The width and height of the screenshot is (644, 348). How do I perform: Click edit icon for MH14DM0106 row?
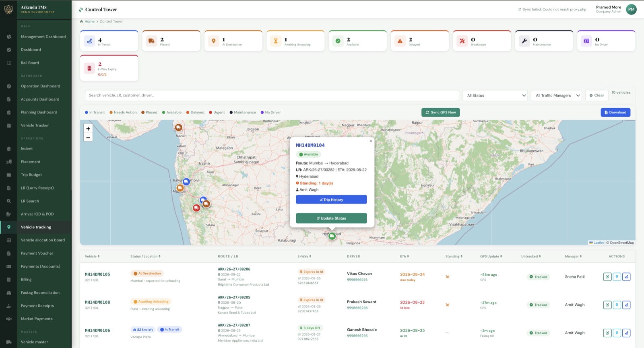point(607,333)
